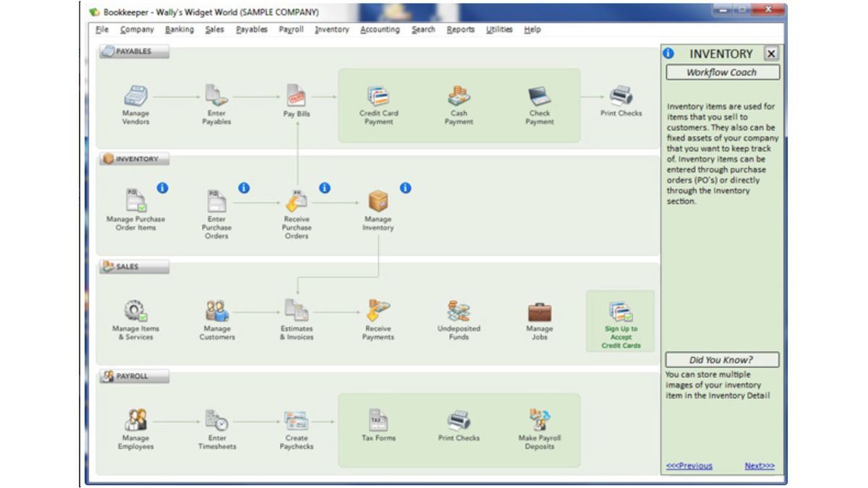Click Sign Up to Accept Credit Cards

622,322
